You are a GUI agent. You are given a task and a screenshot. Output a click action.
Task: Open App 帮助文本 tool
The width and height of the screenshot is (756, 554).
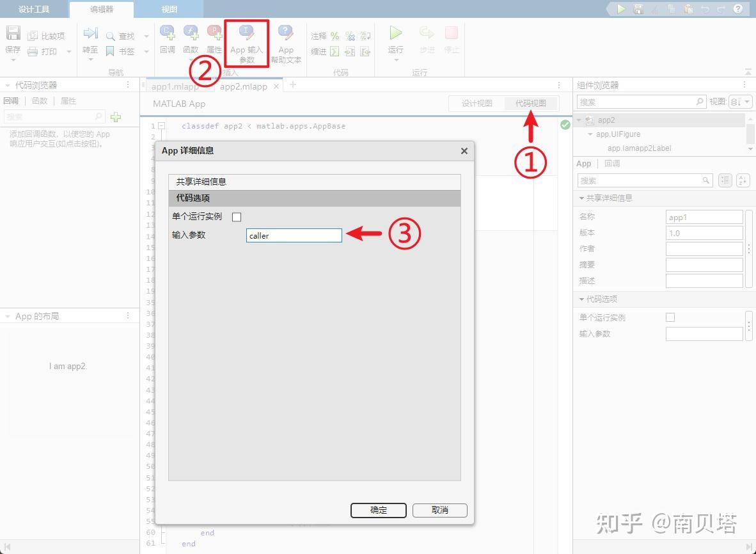click(x=286, y=43)
